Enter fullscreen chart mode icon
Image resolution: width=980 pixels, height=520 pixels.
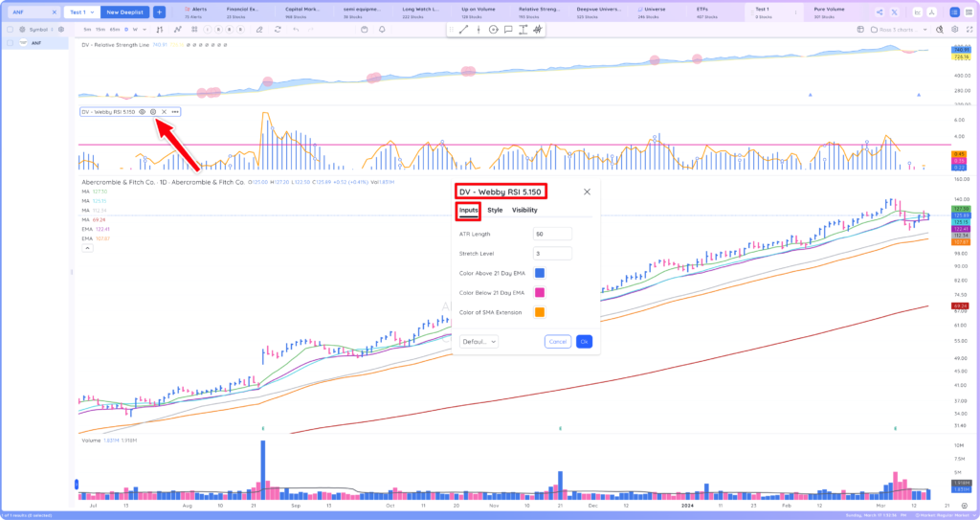pos(969,30)
